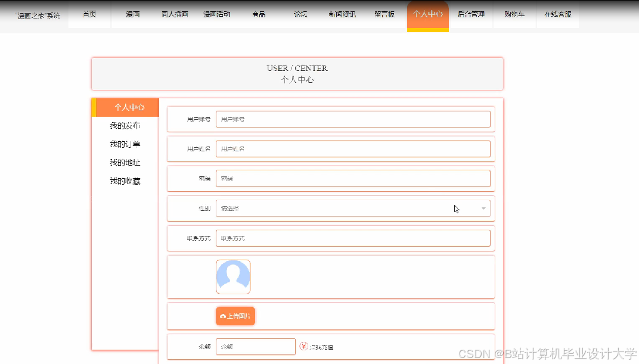Click the 用户账号 field label

pos(198,119)
